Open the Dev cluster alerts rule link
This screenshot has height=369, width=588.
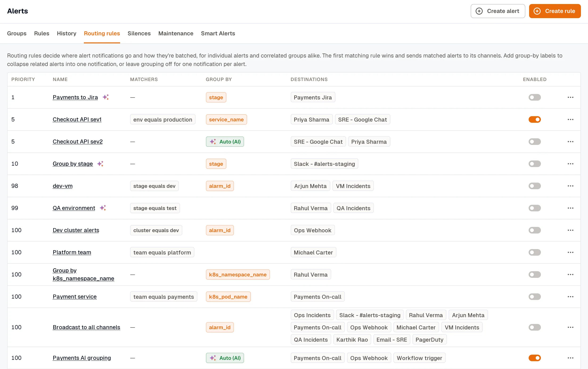click(x=76, y=230)
